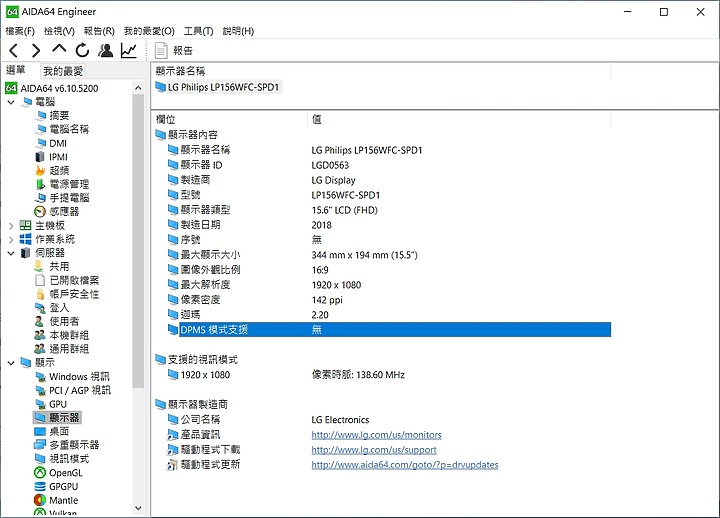This screenshot has height=518, width=720.
Task: Open the OpenGL tree item
Action: coord(59,473)
